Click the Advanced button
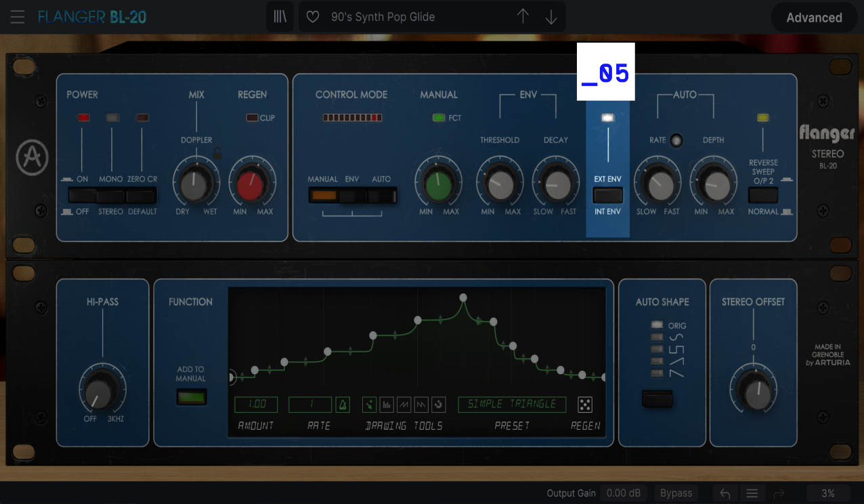This screenshot has width=864, height=504. (814, 18)
